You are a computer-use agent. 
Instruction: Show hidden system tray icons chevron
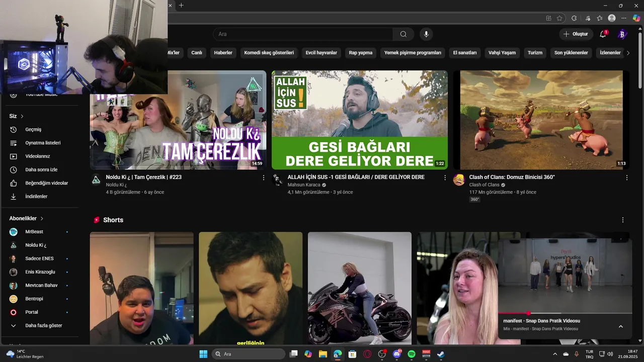tap(555, 354)
